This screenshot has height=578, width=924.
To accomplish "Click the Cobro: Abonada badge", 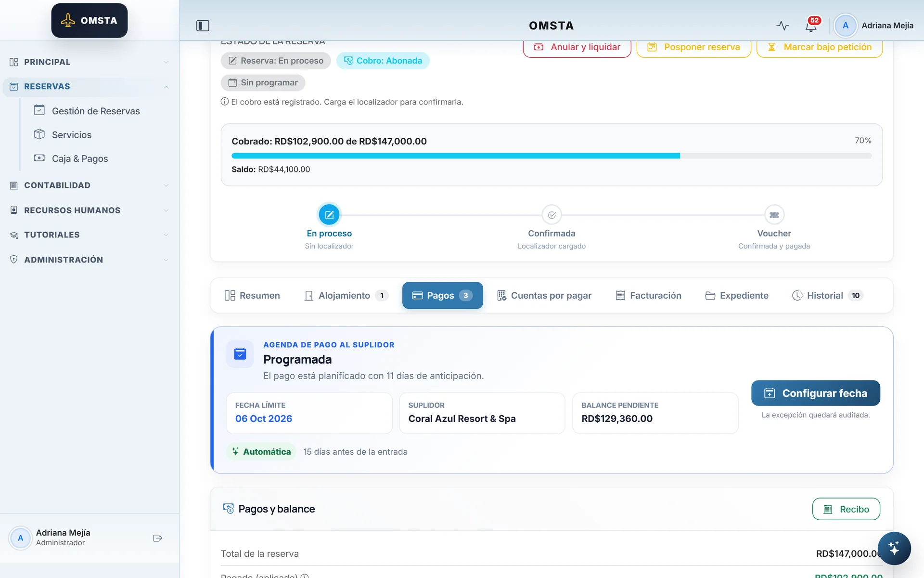I will pyautogui.click(x=383, y=61).
